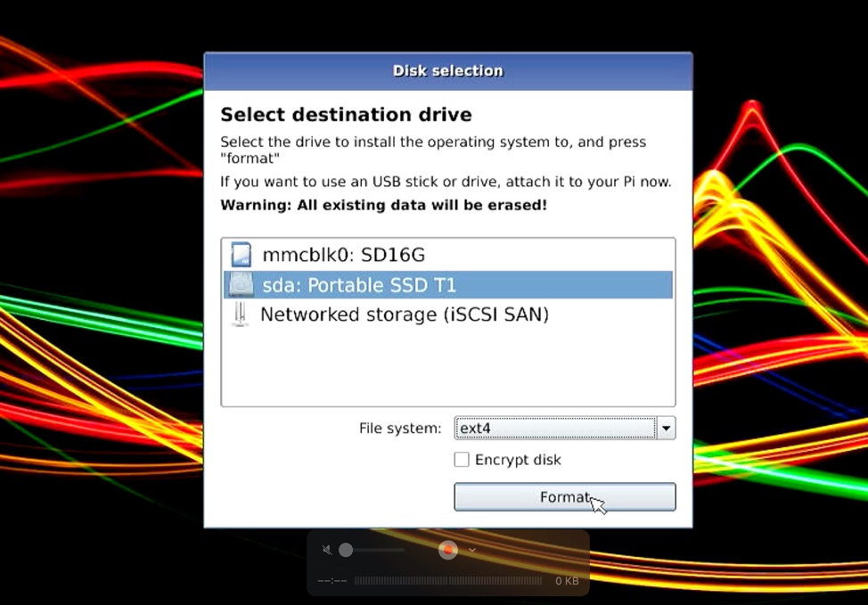This screenshot has height=605, width=868.
Task: Choose Networked storage (iSCSI SAN) entry
Action: 404,315
